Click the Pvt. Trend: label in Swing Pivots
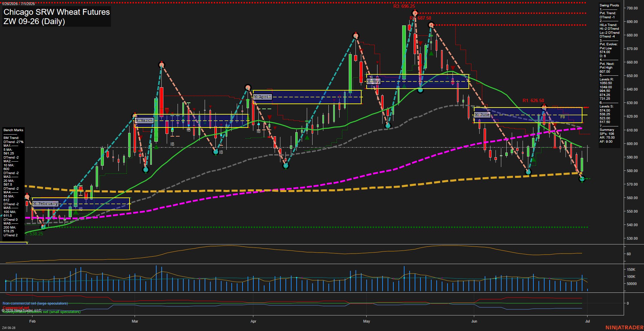This screenshot has width=644, height=331. (608, 13)
